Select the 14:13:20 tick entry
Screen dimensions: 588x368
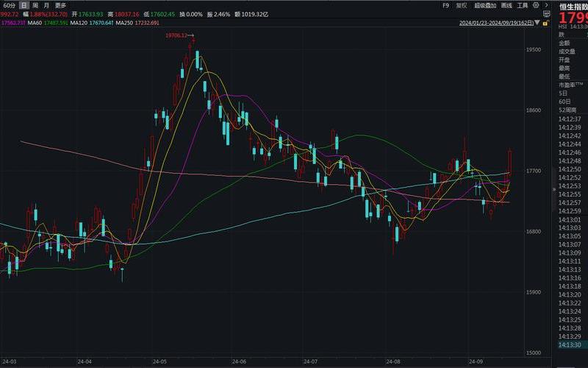coord(569,294)
